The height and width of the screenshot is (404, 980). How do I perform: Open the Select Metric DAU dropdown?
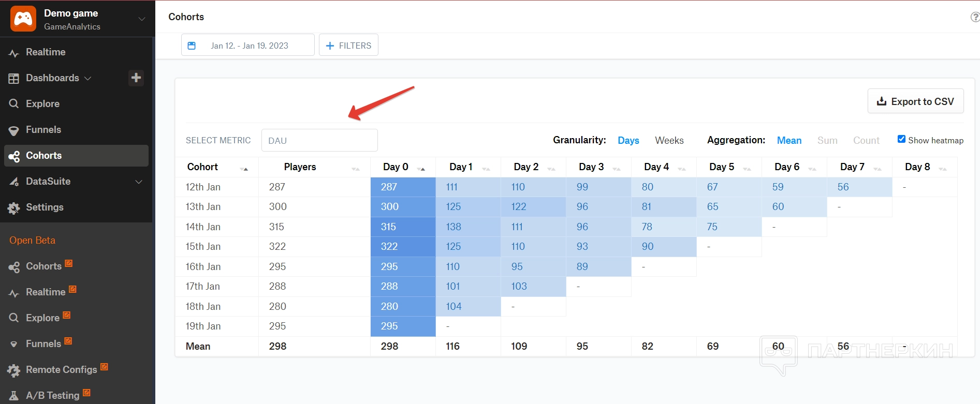(319, 140)
